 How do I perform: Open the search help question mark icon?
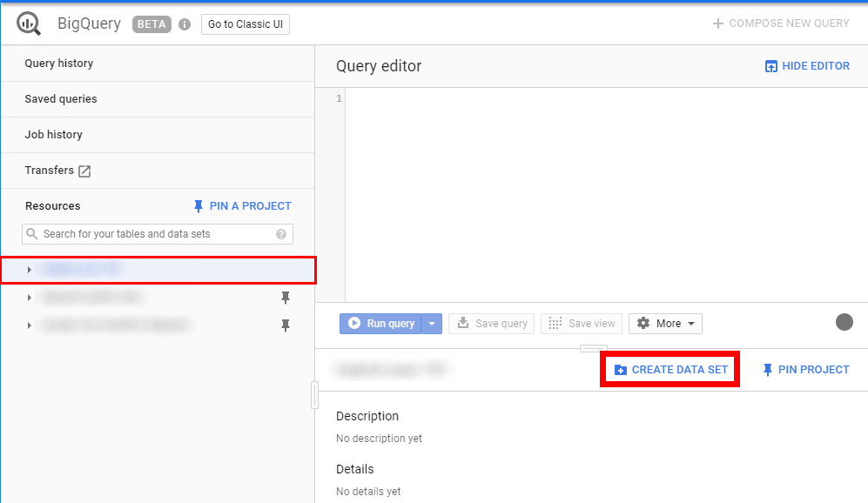[x=281, y=234]
